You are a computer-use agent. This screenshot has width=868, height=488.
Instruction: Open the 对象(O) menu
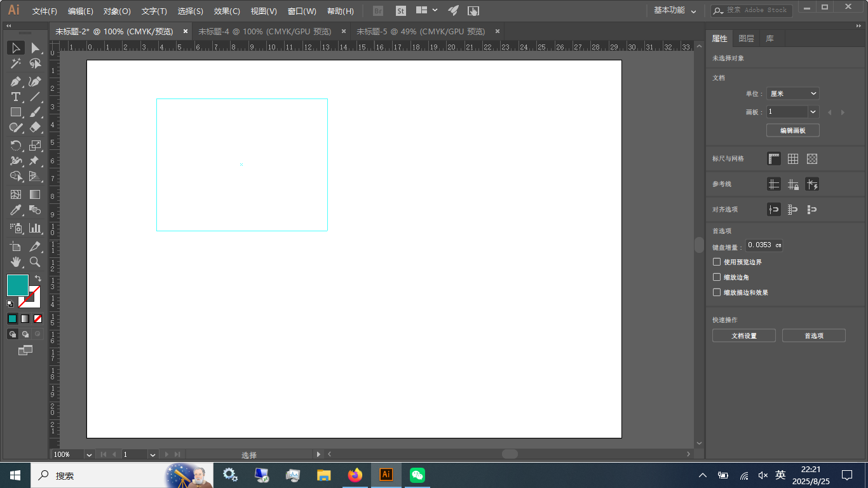[x=117, y=11]
